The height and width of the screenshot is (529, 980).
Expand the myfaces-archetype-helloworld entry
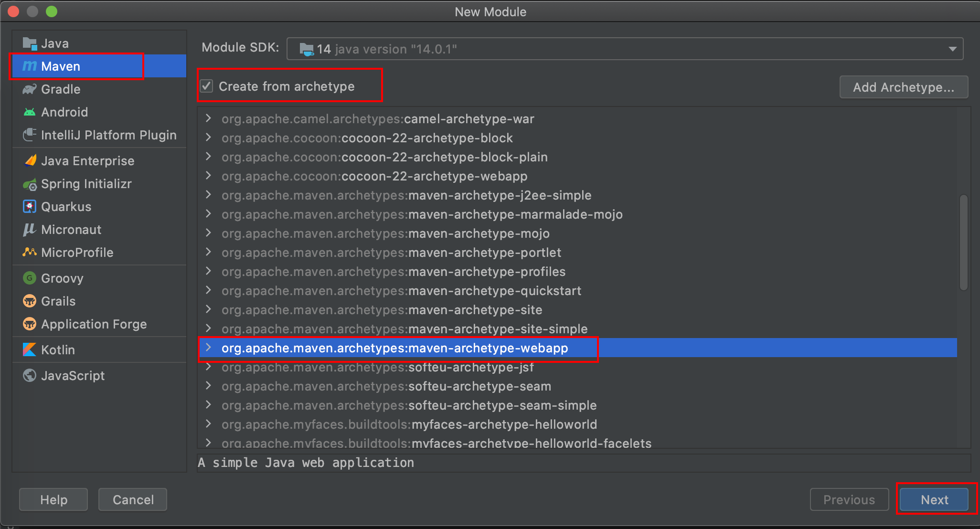click(x=208, y=424)
